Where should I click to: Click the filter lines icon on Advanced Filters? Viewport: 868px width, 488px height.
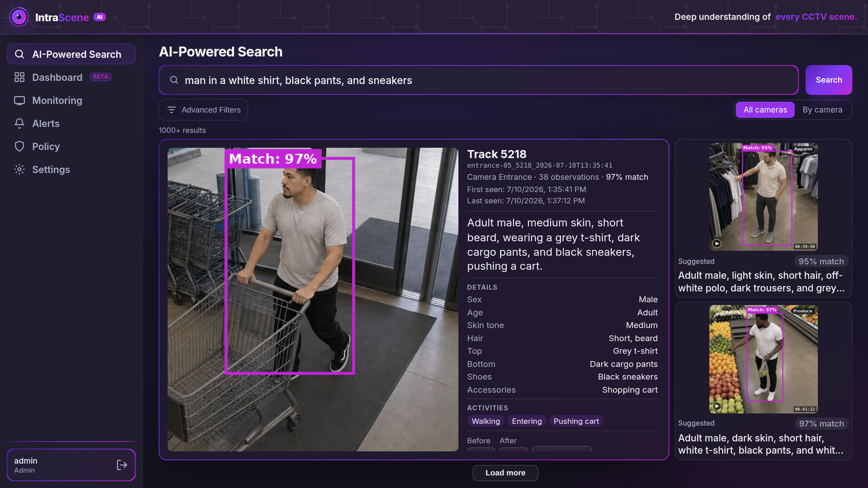pos(171,110)
